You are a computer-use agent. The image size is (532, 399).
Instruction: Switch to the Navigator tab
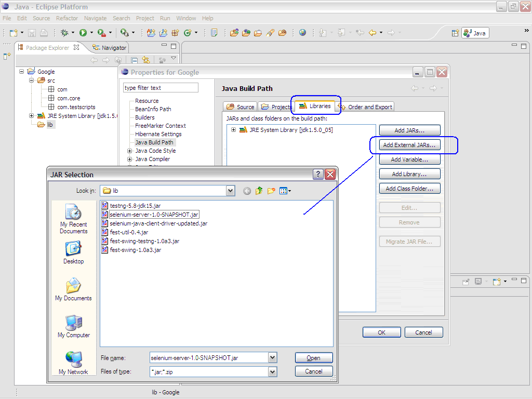click(x=109, y=48)
